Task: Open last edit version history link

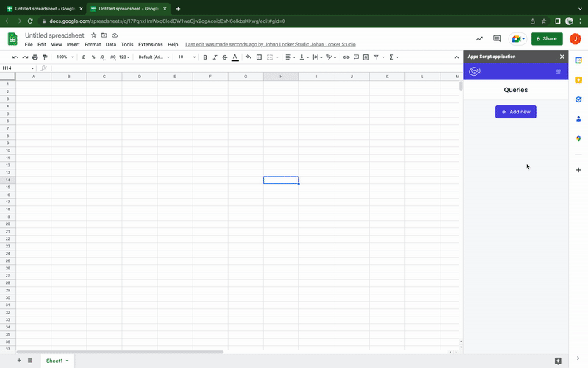Action: coord(270,45)
